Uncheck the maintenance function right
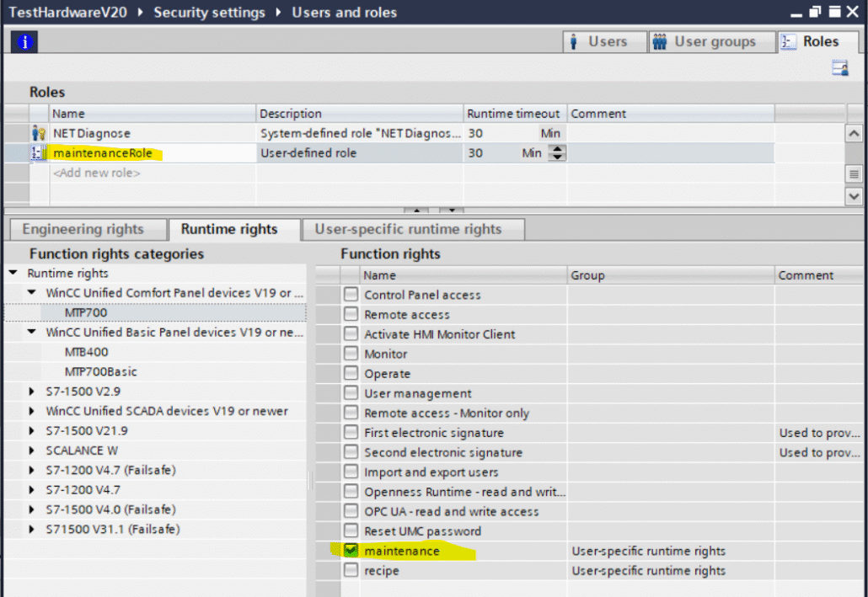The height and width of the screenshot is (597, 868). [351, 551]
